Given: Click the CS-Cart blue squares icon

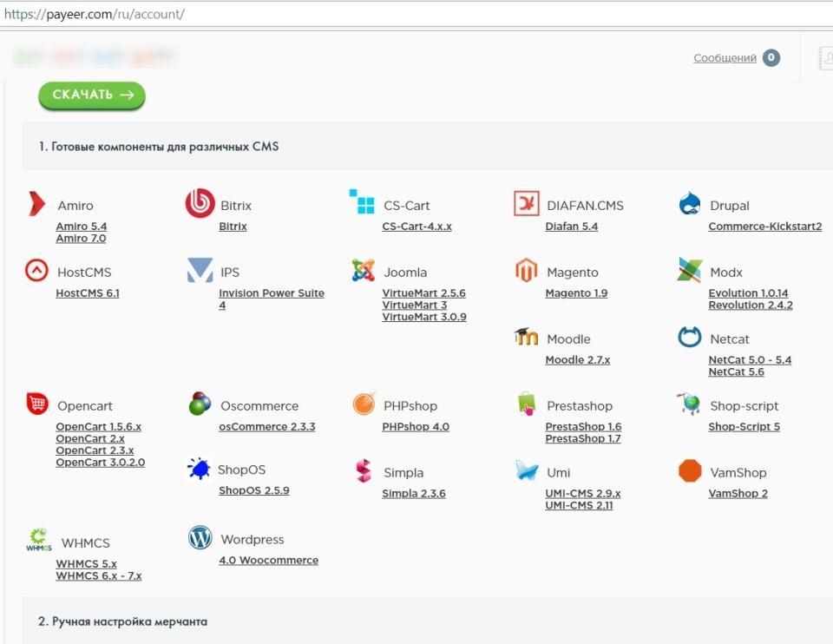Looking at the screenshot, I should click(362, 202).
